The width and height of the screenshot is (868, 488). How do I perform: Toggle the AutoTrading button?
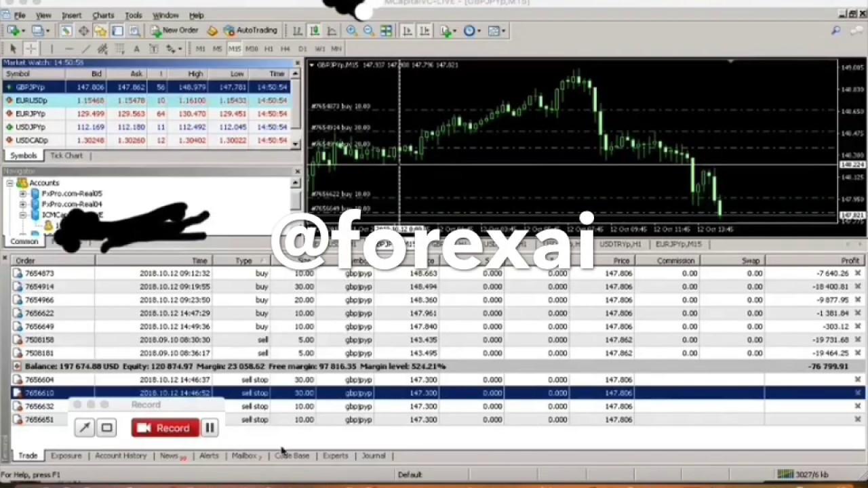[x=250, y=30]
